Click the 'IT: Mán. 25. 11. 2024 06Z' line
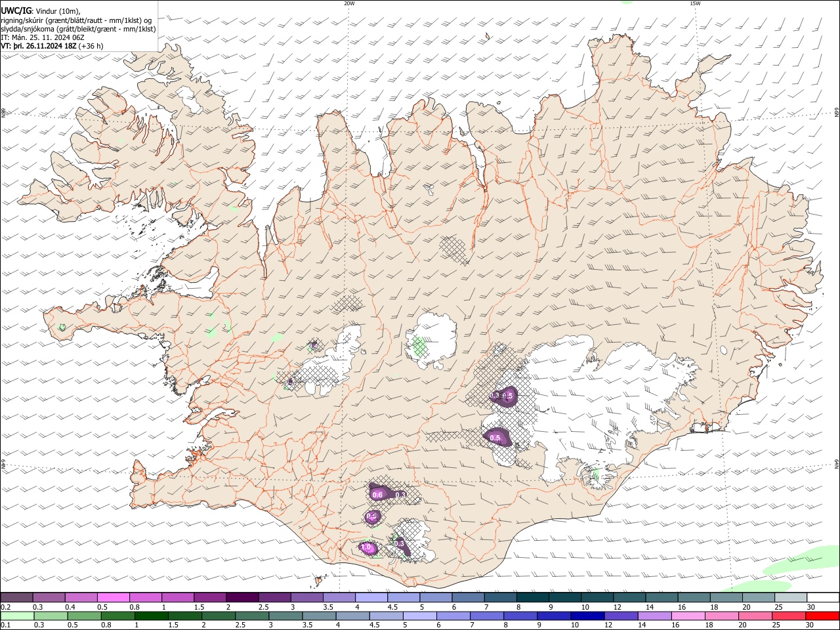Viewport: 840px width, 630px height. pos(42,38)
